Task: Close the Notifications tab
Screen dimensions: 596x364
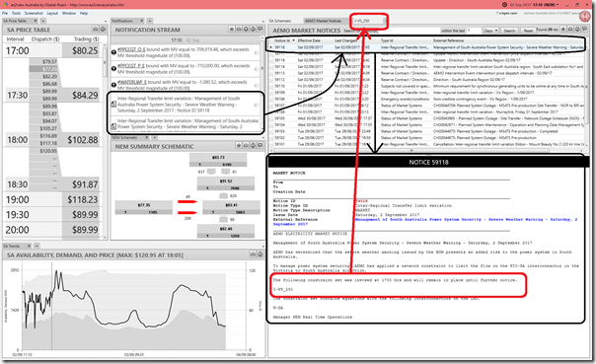Action: pyautogui.click(x=142, y=21)
